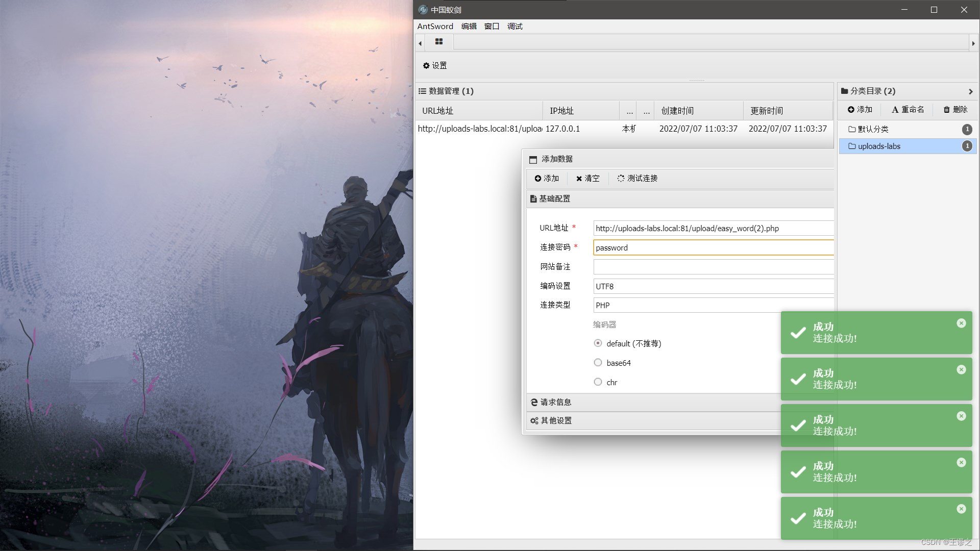Open the 连接类型 PHP dropdown
The image size is (980, 551).
pyautogui.click(x=713, y=305)
